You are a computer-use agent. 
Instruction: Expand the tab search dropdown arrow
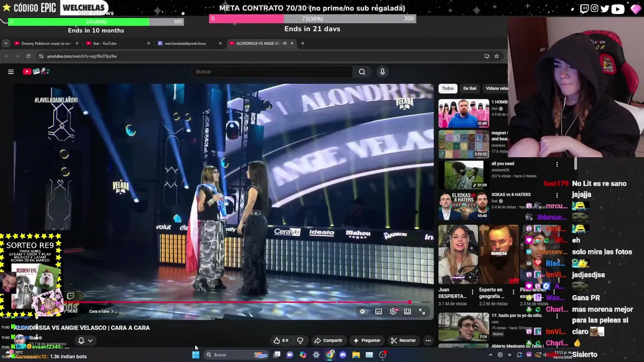[x=5, y=43]
